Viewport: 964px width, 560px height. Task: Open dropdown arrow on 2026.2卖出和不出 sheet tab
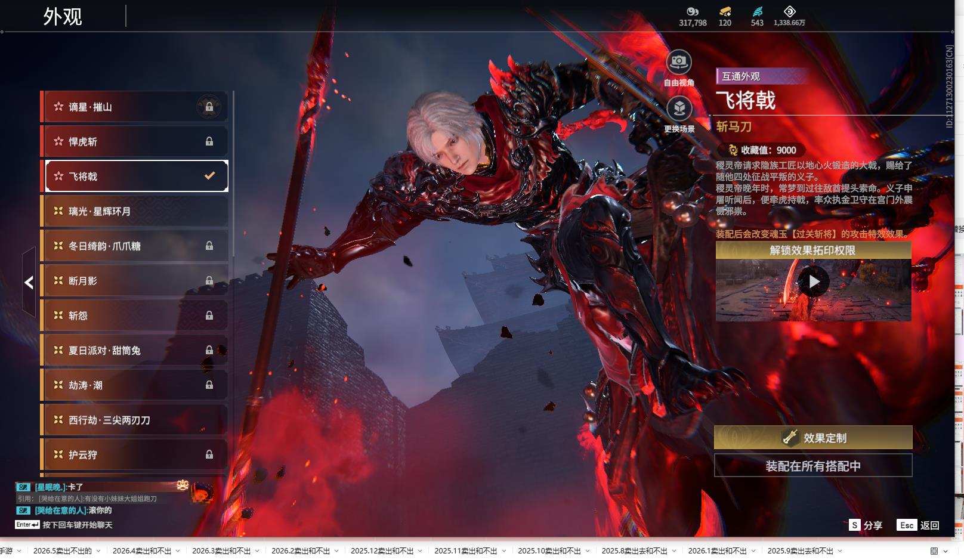[x=336, y=551]
